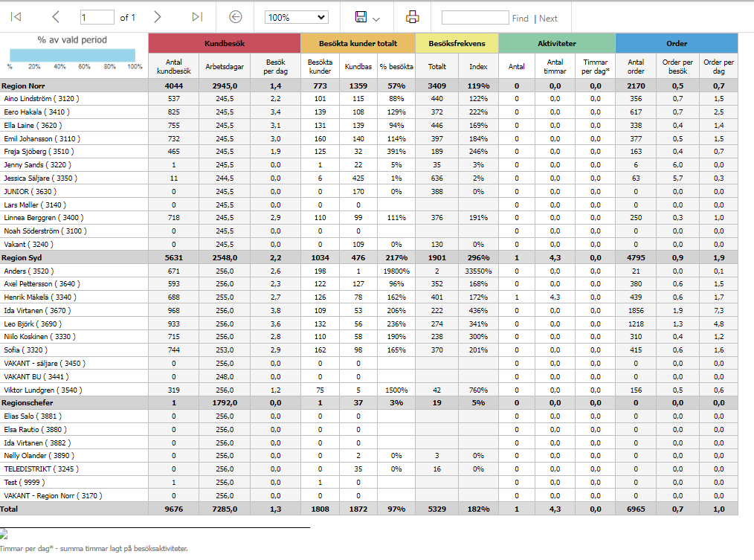Viewport: 754px width, 560px height.
Task: Click Sofia ( 3320 ) row
Action: click(369, 350)
